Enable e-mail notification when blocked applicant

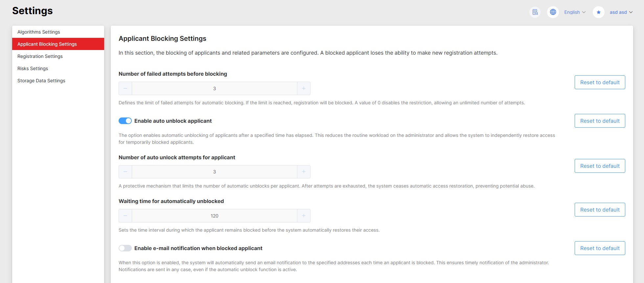(125, 248)
